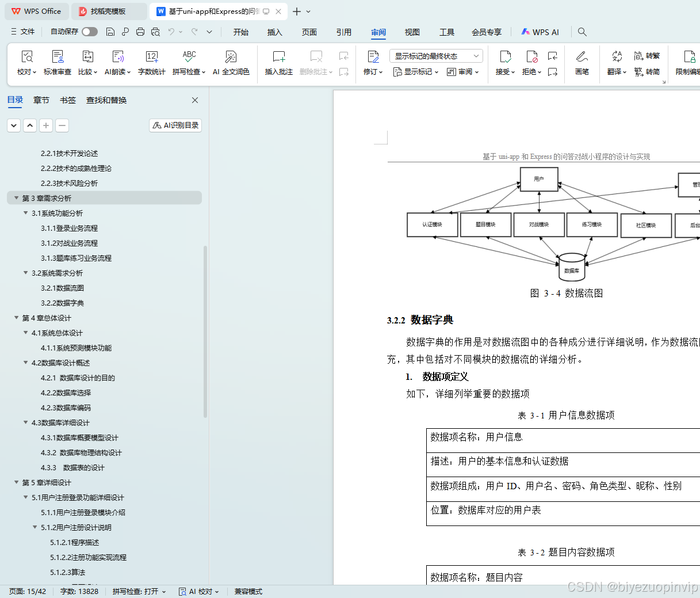The width and height of the screenshot is (700, 598).
Task: Collapse 4.3数据库详细设计 tree node
Action: [x=26, y=422]
